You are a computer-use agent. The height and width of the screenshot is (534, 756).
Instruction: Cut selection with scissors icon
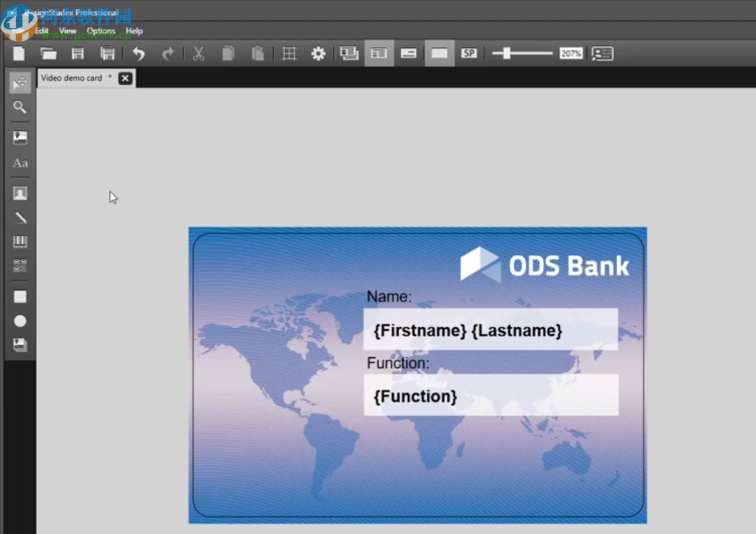coord(198,54)
